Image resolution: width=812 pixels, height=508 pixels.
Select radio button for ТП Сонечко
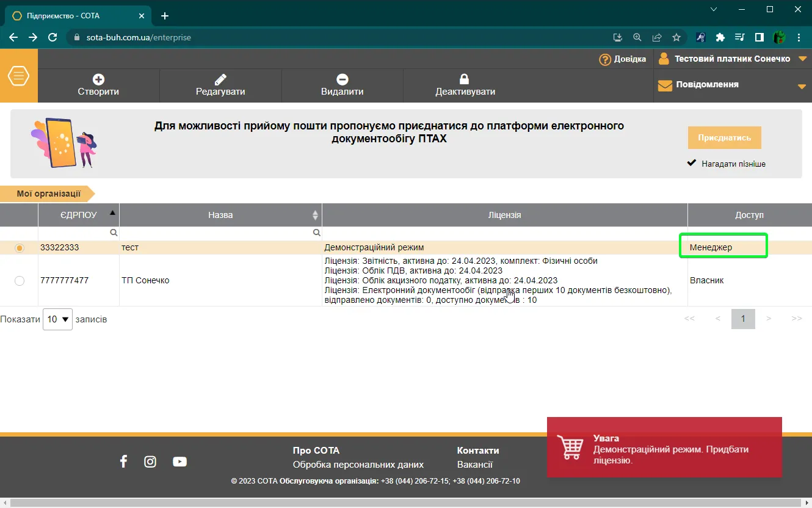(20, 281)
